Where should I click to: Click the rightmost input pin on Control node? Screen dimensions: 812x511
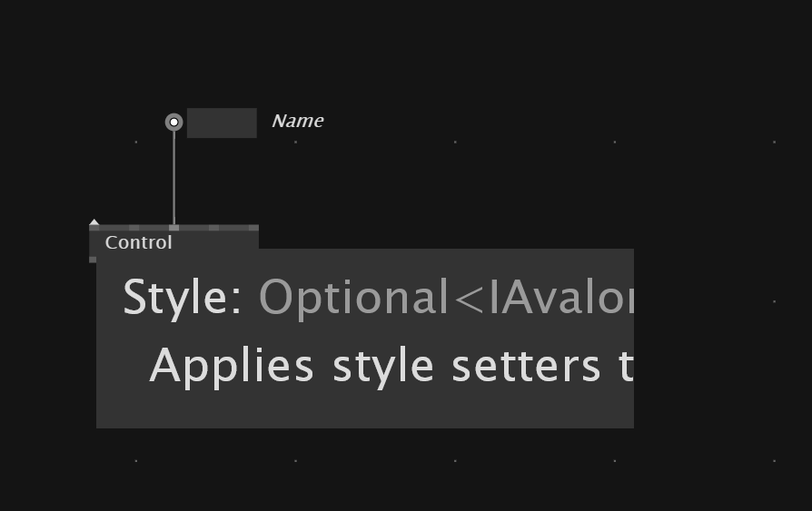(x=253, y=228)
